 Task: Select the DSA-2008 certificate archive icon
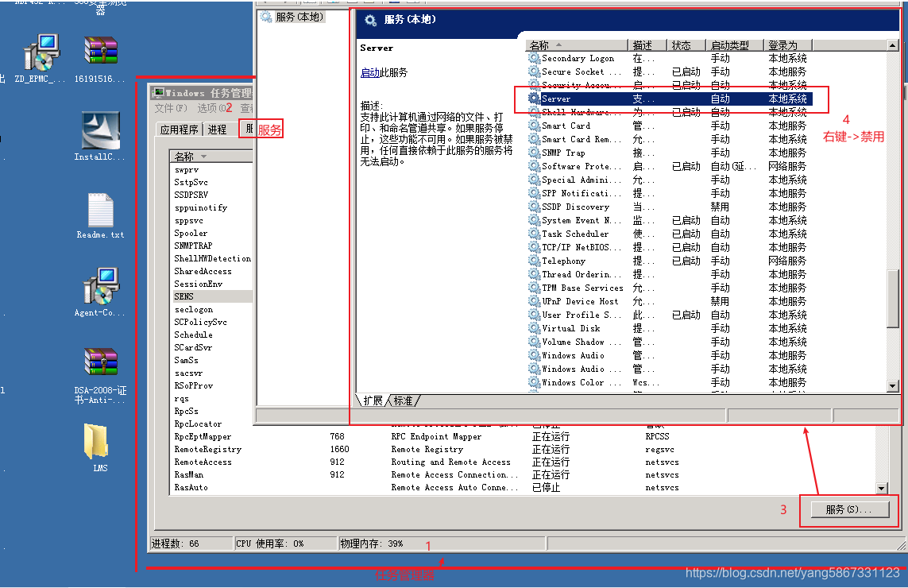[100, 362]
